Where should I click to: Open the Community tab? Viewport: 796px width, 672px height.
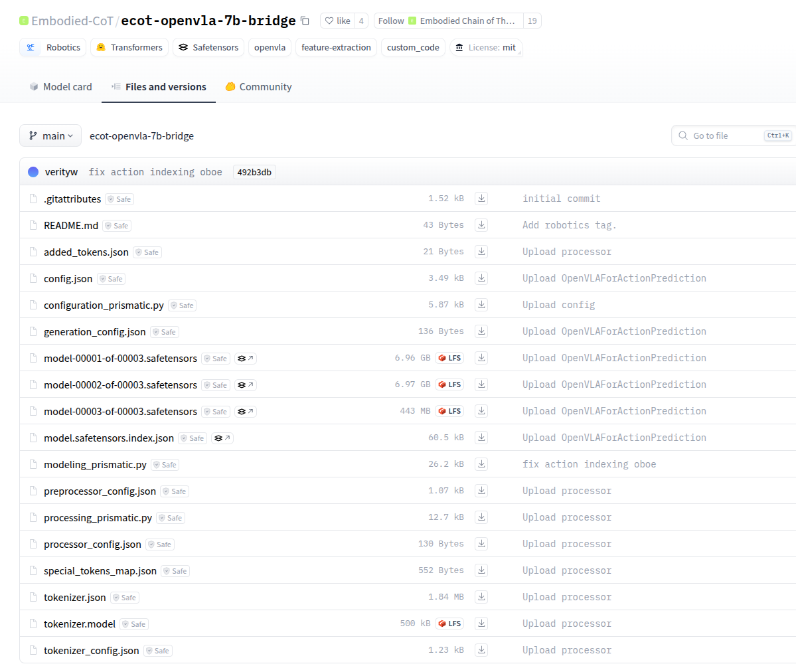(258, 87)
